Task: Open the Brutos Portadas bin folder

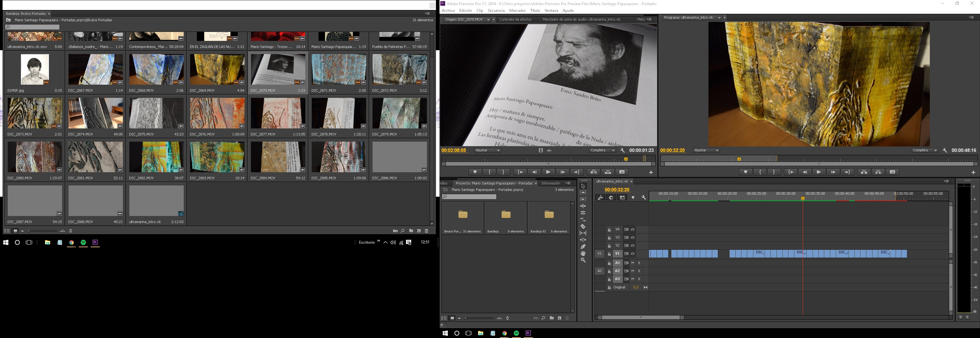Action: click(x=463, y=215)
